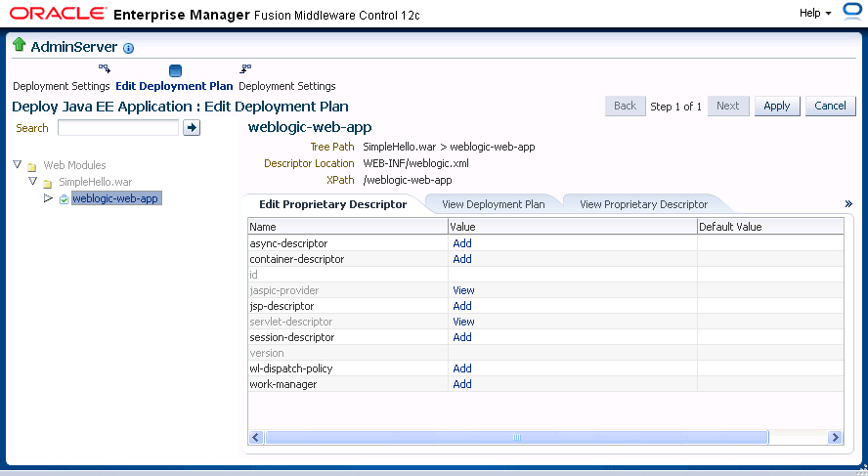Click the search go arrow button

tap(192, 128)
